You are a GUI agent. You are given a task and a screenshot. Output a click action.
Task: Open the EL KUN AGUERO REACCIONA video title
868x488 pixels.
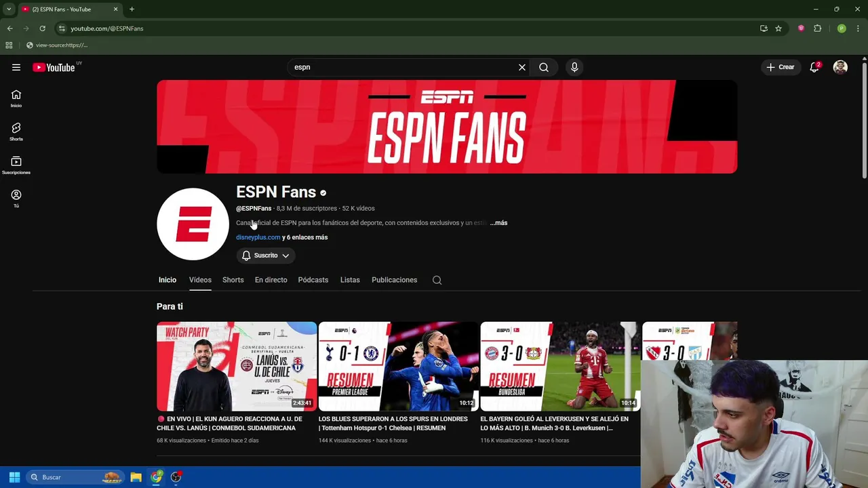[230, 424]
